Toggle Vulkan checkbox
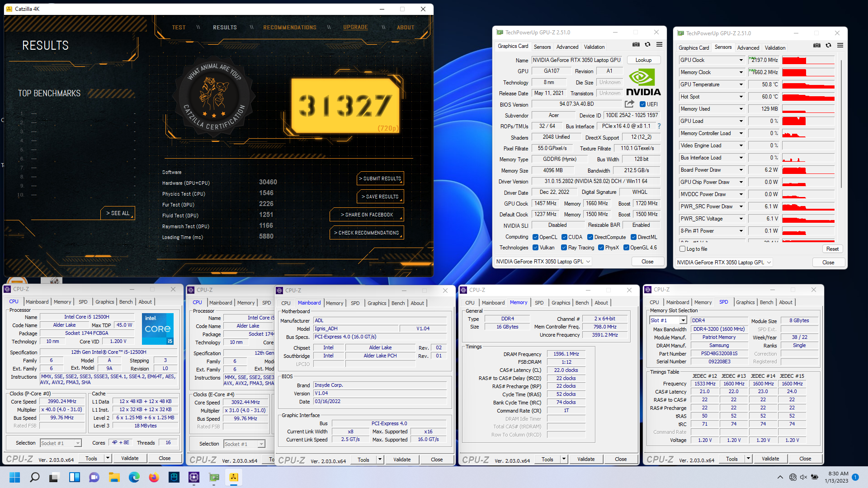The width and height of the screenshot is (868, 488). click(x=535, y=248)
